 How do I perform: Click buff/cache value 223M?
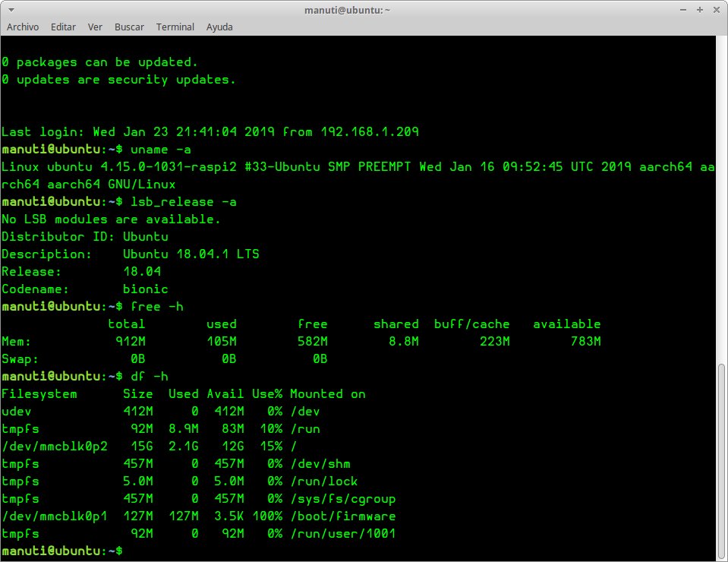(x=494, y=342)
